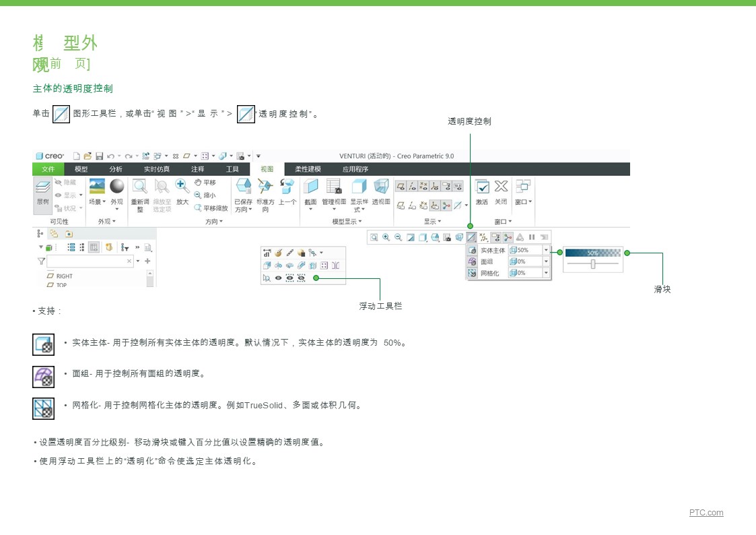Open the 场景 scene gallery icon
756x535 pixels.
pos(97,186)
